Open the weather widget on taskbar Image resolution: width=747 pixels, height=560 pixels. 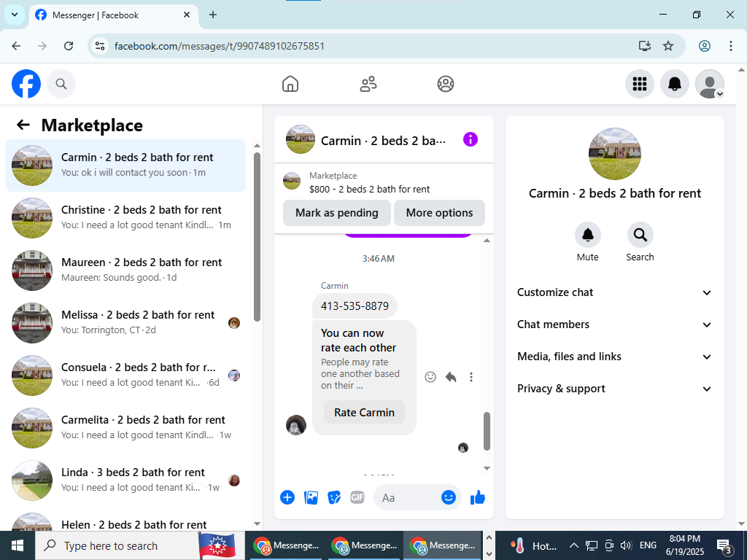tap(533, 545)
